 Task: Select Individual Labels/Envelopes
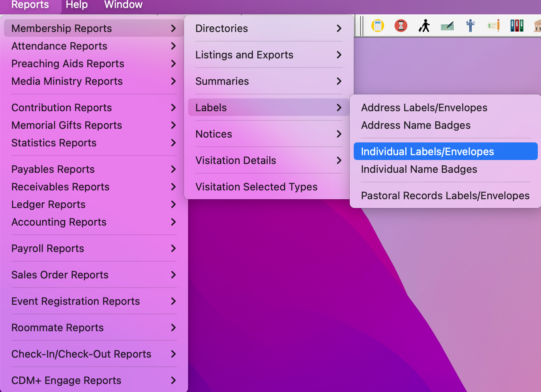point(427,151)
